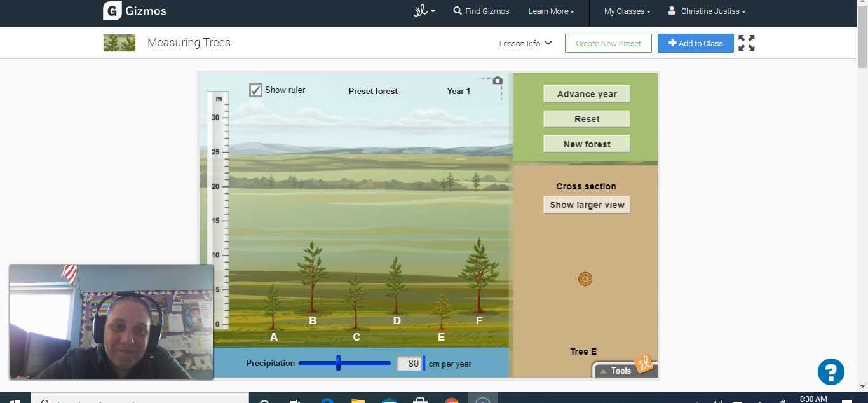Expand the Tools panel tab
Screen dimensions: 868x403
point(615,371)
